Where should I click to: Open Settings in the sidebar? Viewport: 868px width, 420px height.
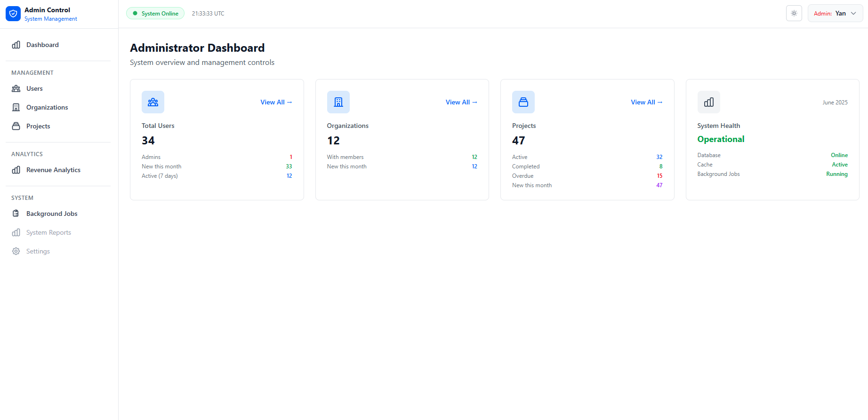point(58,251)
